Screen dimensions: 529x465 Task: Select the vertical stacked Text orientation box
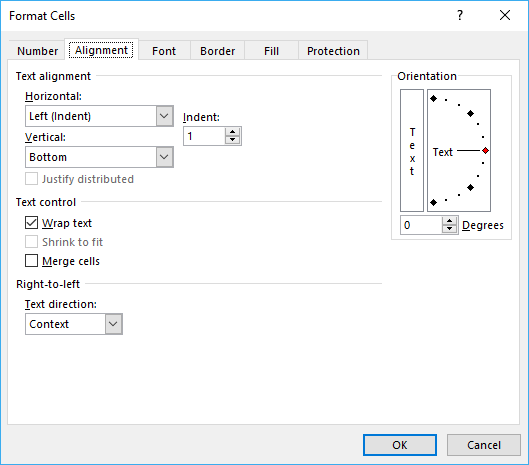[412, 151]
